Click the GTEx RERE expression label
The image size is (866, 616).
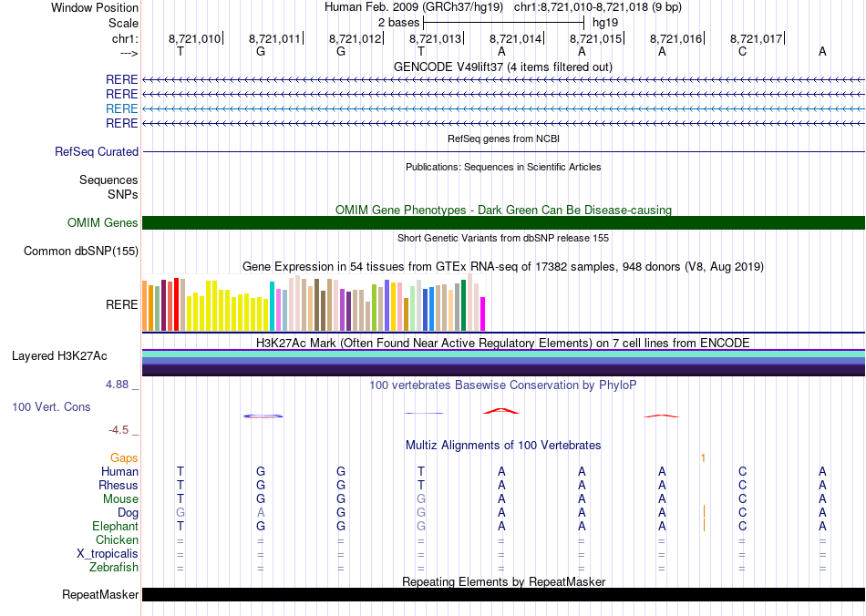[121, 304]
